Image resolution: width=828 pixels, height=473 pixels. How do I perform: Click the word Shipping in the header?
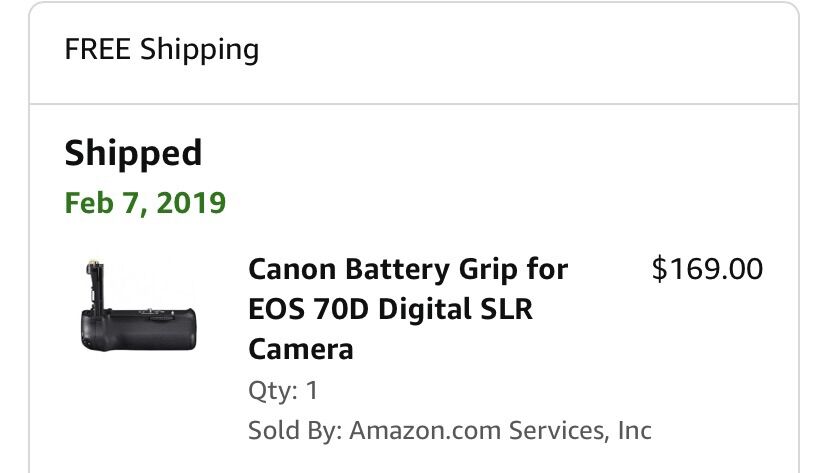click(x=199, y=49)
